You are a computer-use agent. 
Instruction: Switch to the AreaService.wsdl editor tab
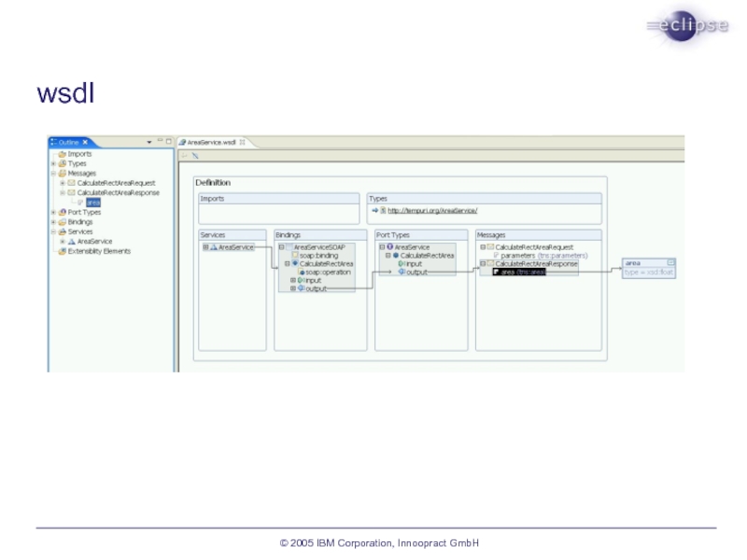pos(210,142)
